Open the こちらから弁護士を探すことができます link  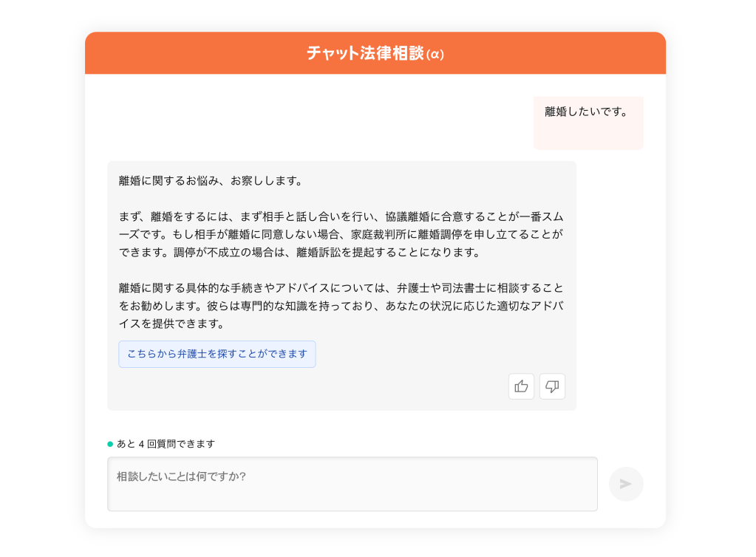(217, 354)
